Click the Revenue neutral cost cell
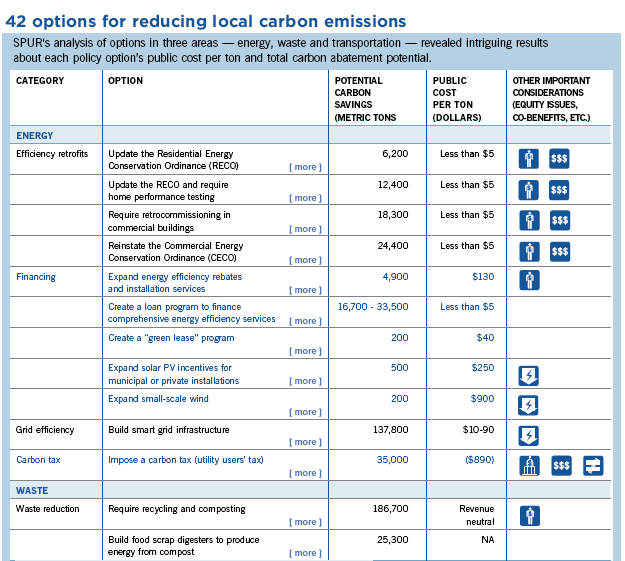The width and height of the screenshot is (625, 561). click(477, 515)
